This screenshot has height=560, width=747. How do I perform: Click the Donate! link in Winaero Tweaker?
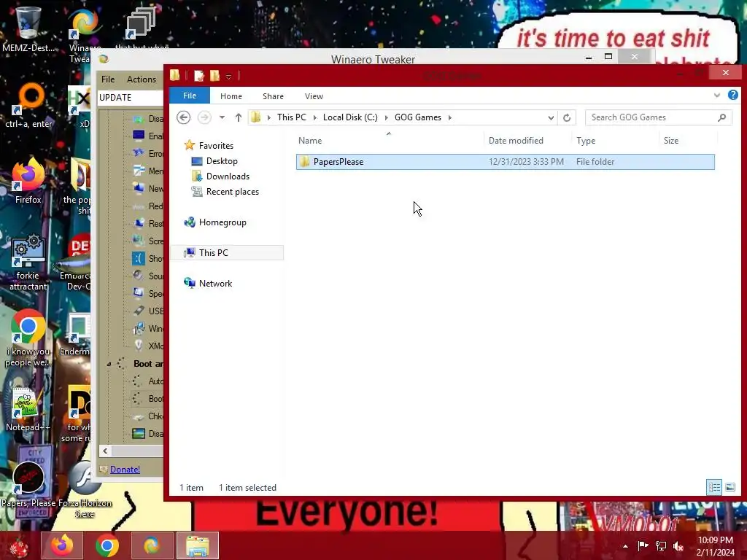pos(125,470)
